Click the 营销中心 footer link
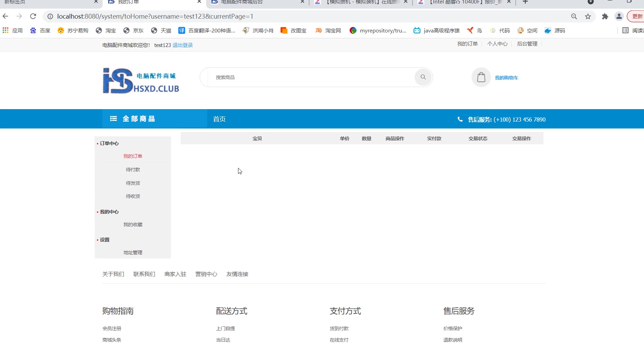Image resolution: width=644 pixels, height=344 pixels. coord(206,274)
